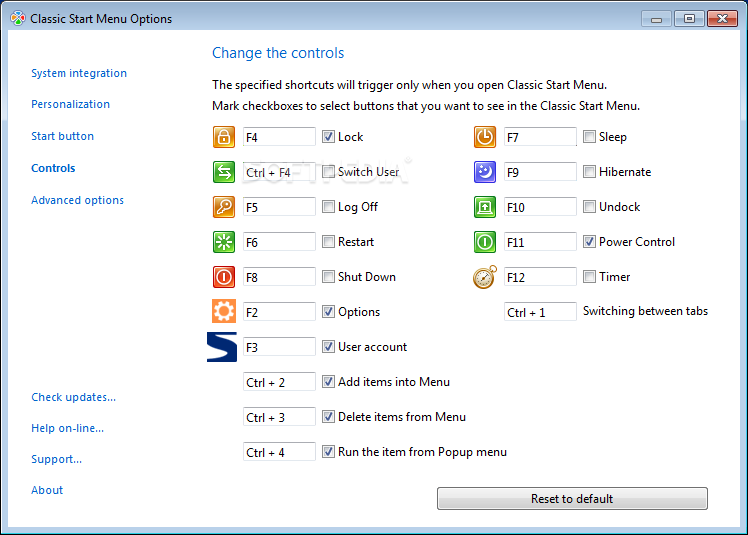748x535 pixels.
Task: Click the green Switch User arrows icon
Action: 224,172
